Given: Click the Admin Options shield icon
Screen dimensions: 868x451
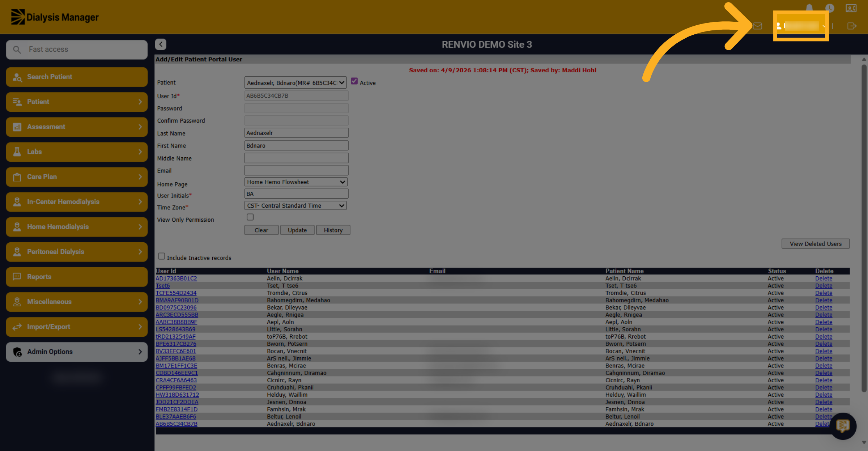Looking at the screenshot, I should point(17,352).
